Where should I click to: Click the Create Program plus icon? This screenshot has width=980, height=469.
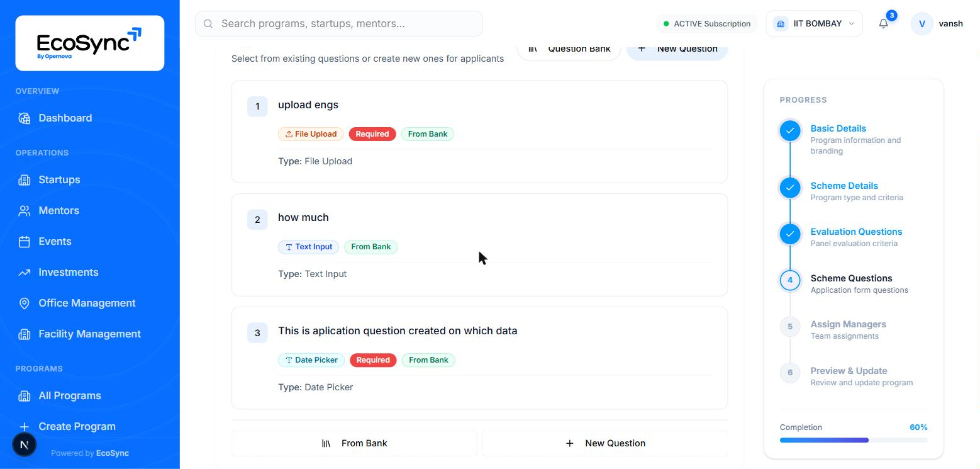tap(25, 427)
